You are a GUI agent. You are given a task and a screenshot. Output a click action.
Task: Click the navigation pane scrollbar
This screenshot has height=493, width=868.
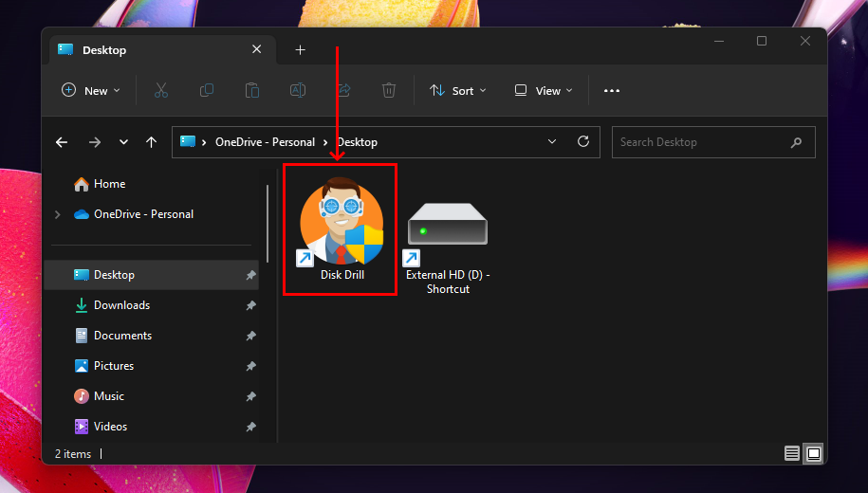pyautogui.click(x=268, y=223)
